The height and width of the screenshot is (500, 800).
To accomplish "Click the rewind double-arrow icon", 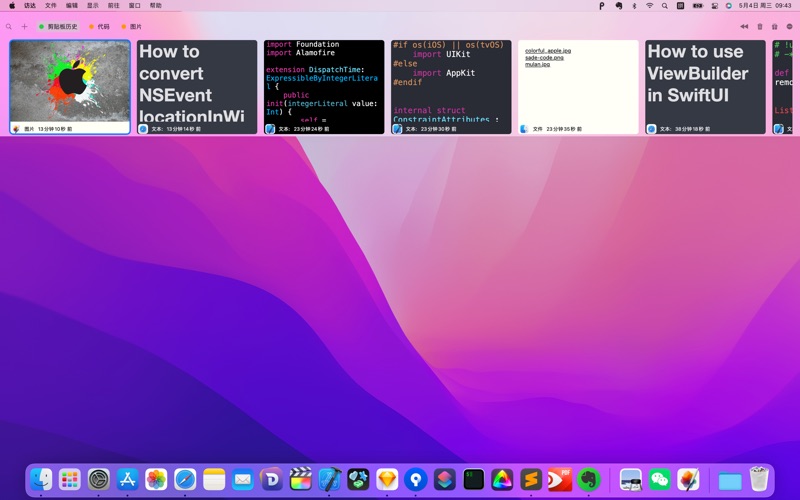I will (744, 27).
